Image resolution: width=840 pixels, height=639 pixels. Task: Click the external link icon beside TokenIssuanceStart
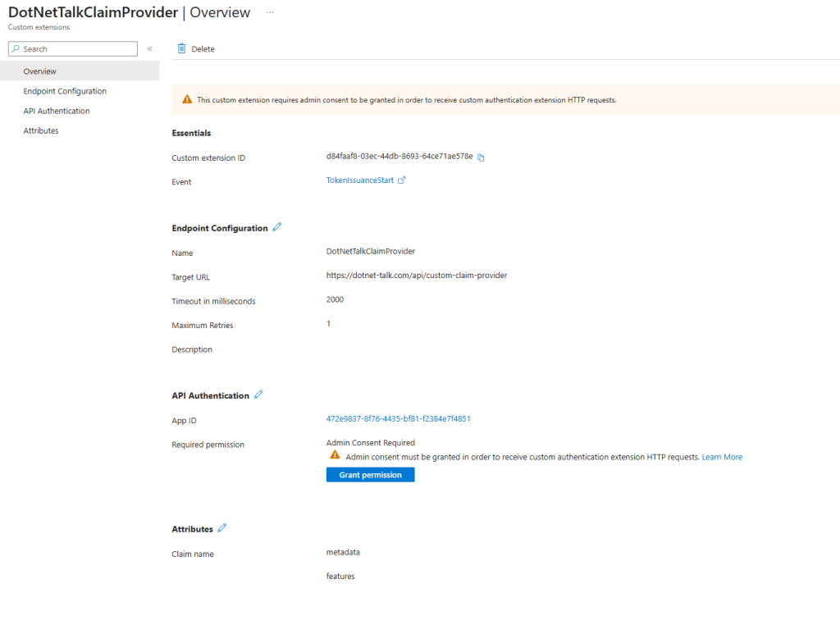(x=402, y=180)
